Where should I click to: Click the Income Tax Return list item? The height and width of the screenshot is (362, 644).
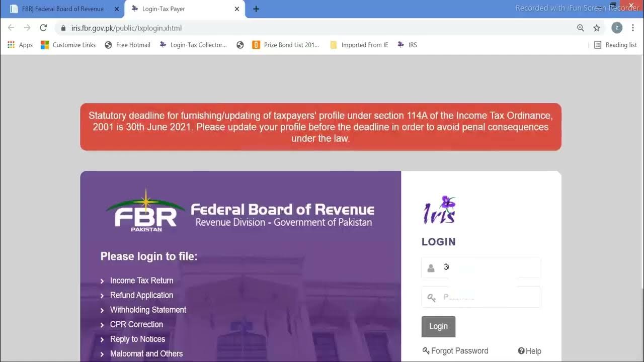[x=141, y=281]
